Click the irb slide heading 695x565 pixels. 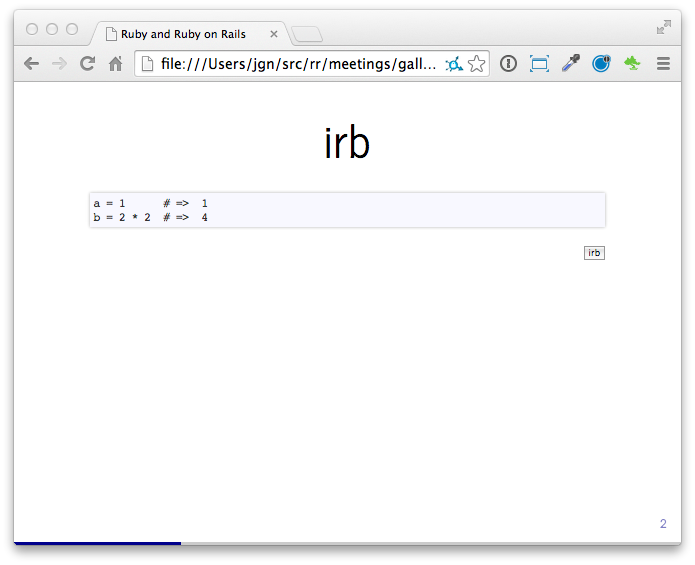tap(347, 143)
